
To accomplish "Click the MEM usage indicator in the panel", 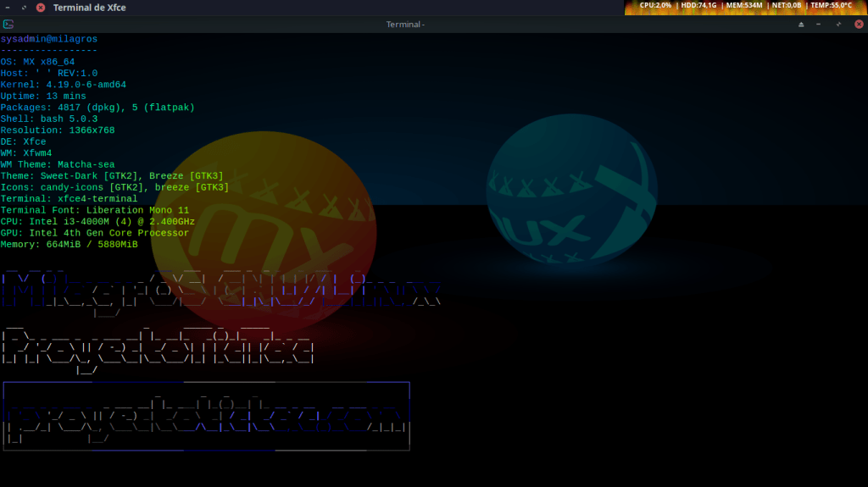I will click(744, 6).
